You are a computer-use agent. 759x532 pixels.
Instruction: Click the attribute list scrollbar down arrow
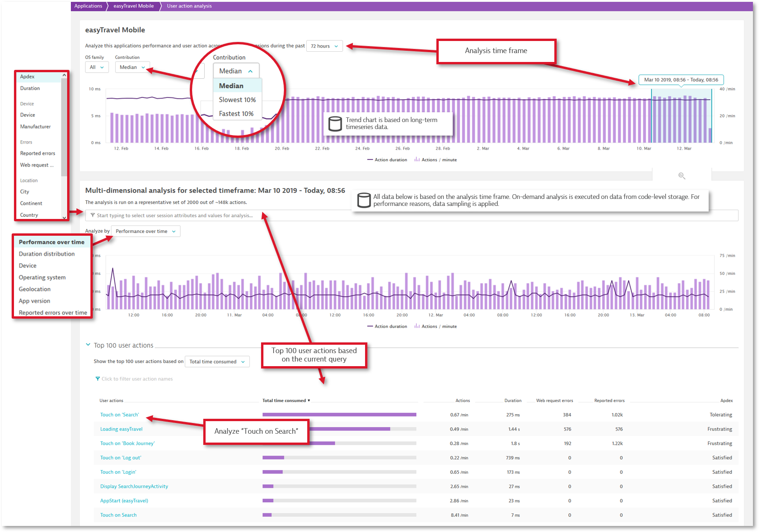(64, 218)
